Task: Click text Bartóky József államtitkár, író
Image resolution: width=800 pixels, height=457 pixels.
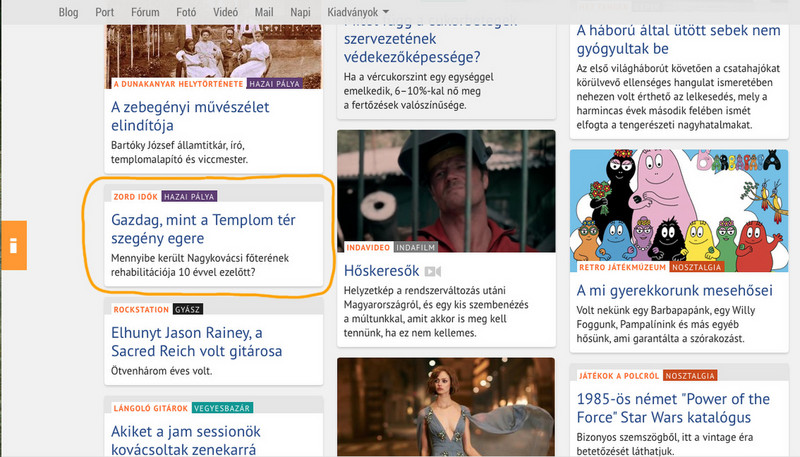Action: coord(178,145)
